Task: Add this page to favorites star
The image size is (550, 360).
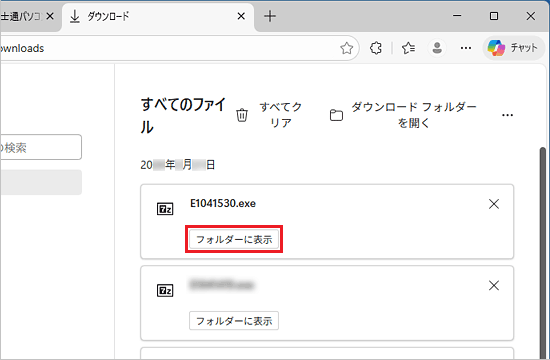Action: pyautogui.click(x=347, y=48)
